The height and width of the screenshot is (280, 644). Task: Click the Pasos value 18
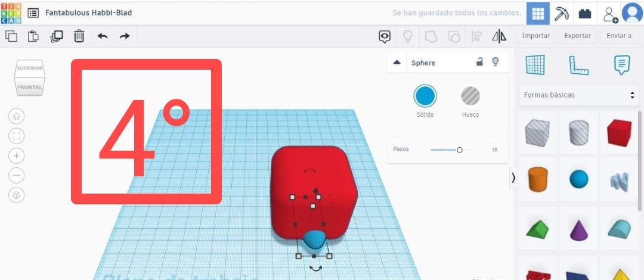494,150
